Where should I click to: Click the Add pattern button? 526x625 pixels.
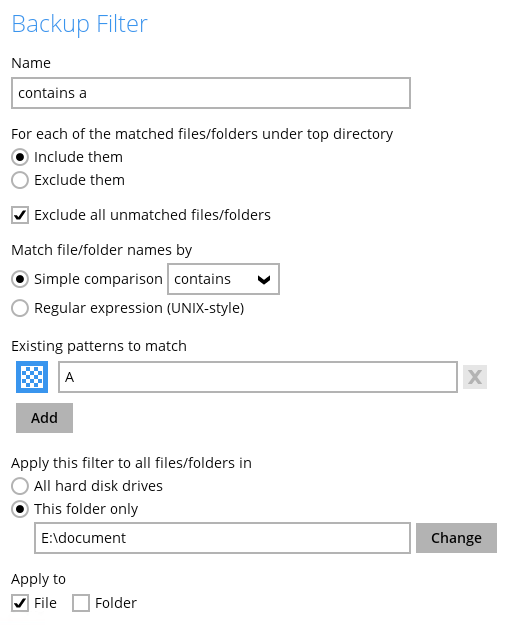(44, 418)
